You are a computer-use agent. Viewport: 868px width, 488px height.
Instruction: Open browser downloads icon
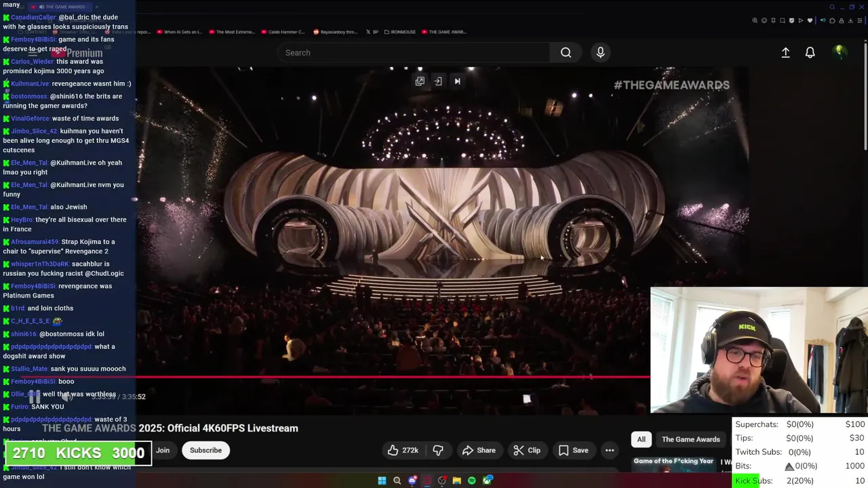coord(850,20)
